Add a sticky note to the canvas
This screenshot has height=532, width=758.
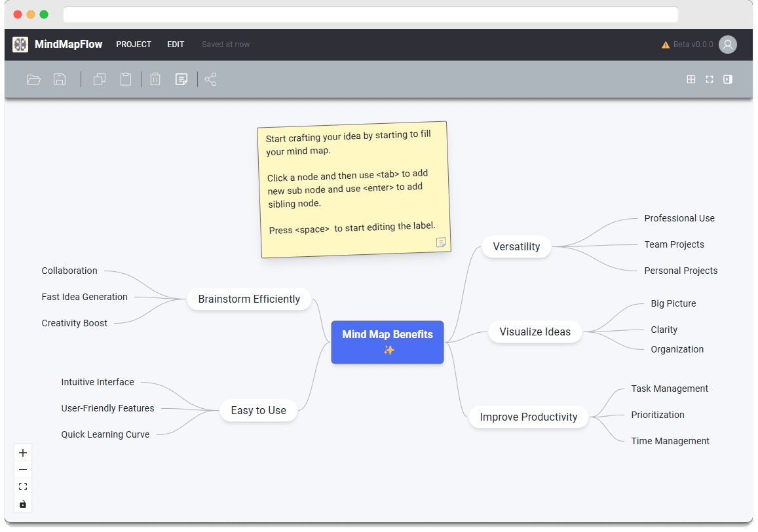point(181,79)
